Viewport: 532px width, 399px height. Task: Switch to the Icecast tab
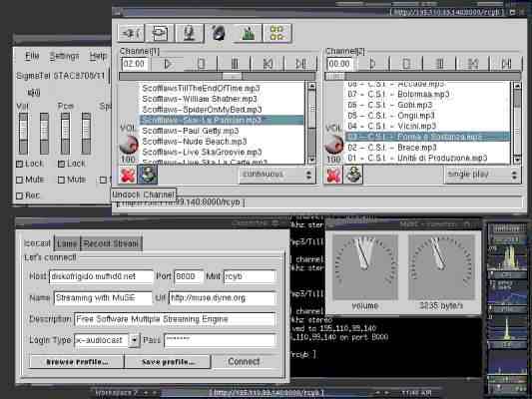37,243
